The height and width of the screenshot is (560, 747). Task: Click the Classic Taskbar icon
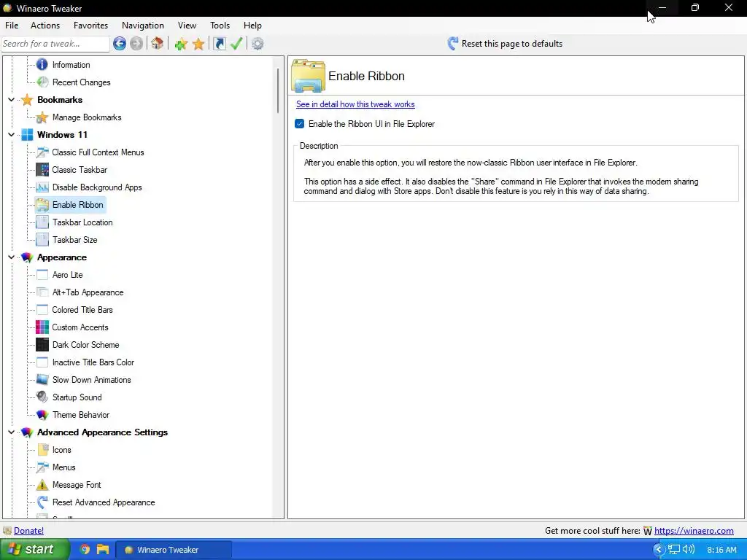tap(42, 169)
